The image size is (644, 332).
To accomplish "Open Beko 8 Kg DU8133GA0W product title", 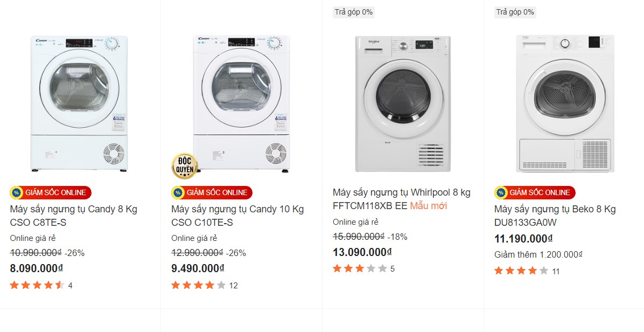I will pos(555,216).
